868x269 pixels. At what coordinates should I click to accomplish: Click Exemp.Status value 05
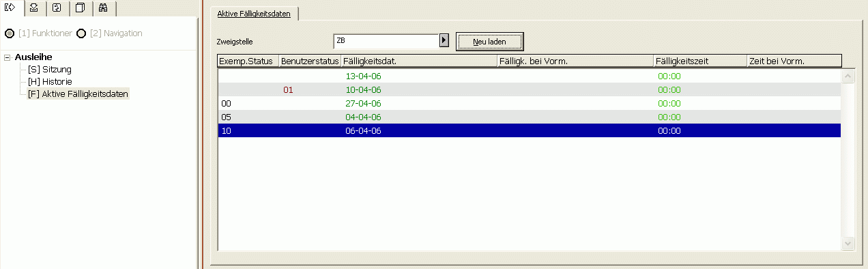point(227,117)
